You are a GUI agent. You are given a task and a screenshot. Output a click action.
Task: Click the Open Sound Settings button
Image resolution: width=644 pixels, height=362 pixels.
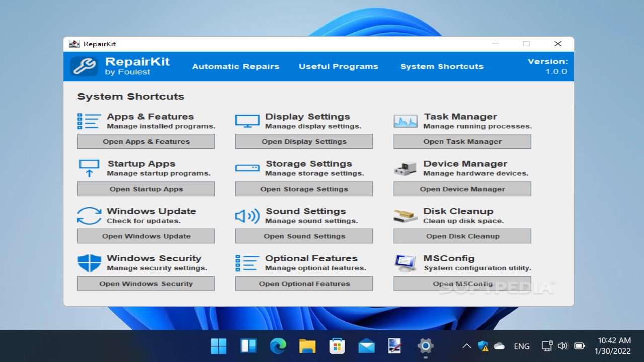pos(304,236)
